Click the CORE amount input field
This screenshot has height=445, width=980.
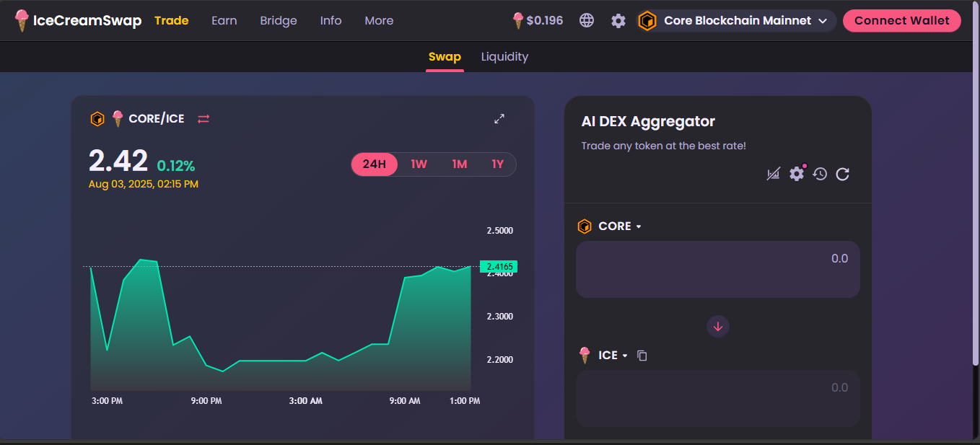click(718, 269)
